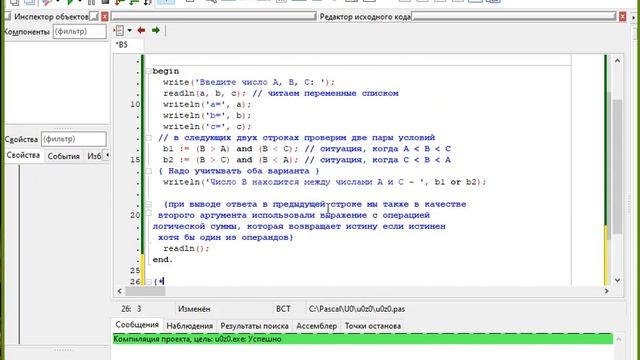Click the small arrow right of source editor close button
640x360 pixels.
(633, 17)
